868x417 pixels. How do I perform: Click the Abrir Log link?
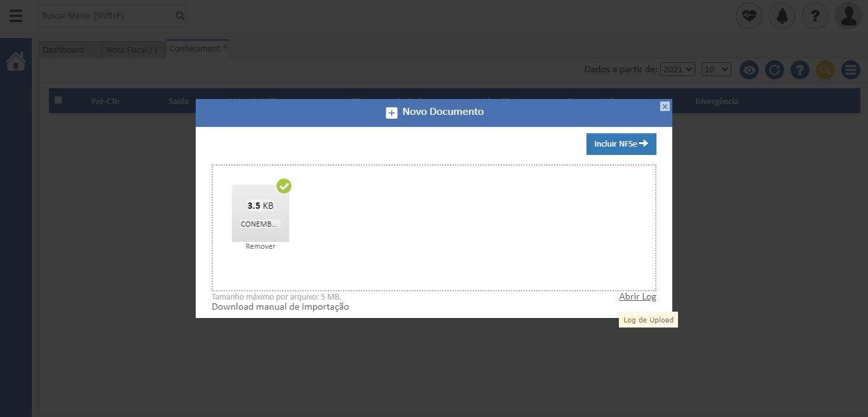click(637, 297)
